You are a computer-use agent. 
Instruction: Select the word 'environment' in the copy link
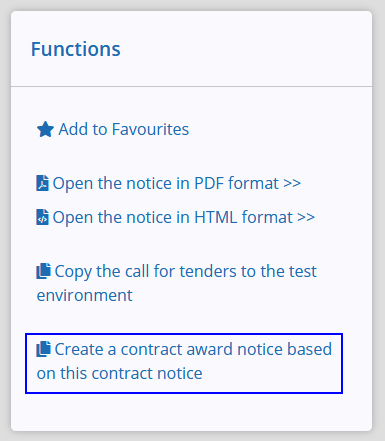point(85,295)
